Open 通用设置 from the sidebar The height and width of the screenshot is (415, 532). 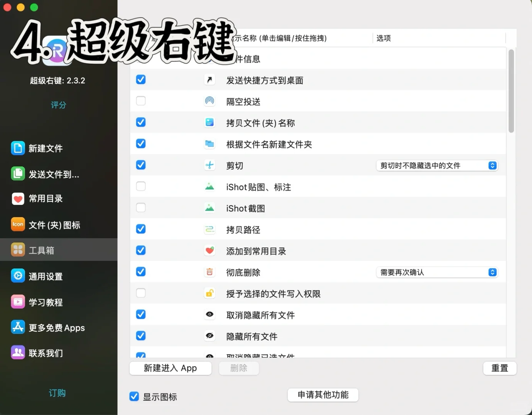click(45, 276)
